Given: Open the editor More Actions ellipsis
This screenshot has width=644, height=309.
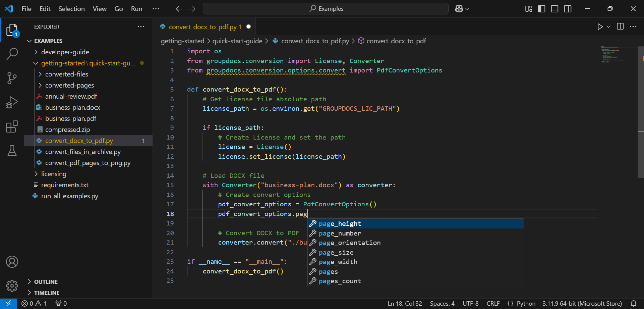Looking at the screenshot, I should coord(633,27).
